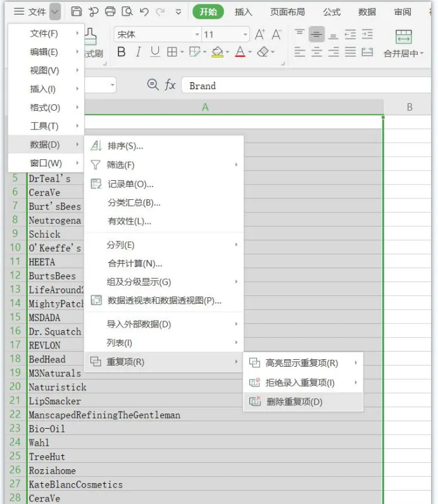Open 格式(O) submenu
This screenshot has height=504, width=438.
tap(46, 108)
